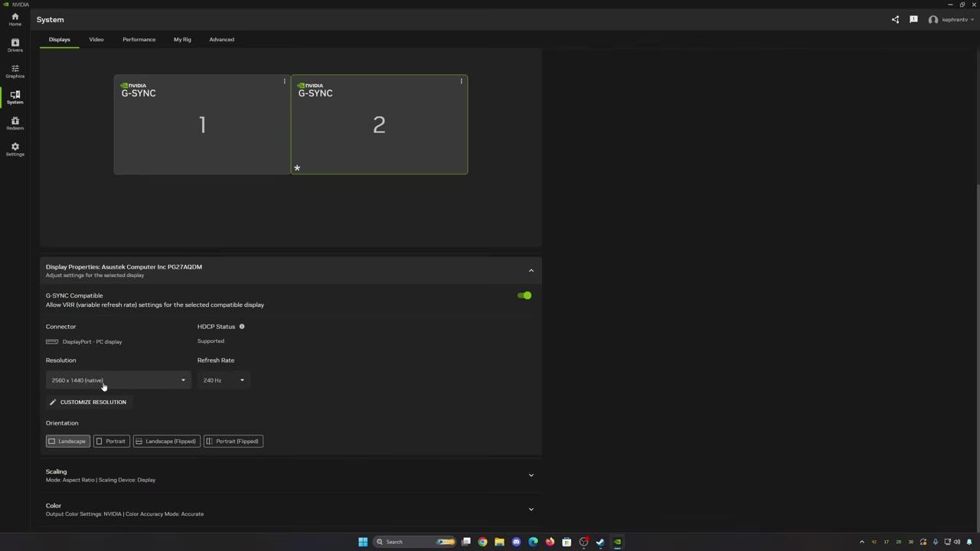Click the taskbar Search box

415,542
